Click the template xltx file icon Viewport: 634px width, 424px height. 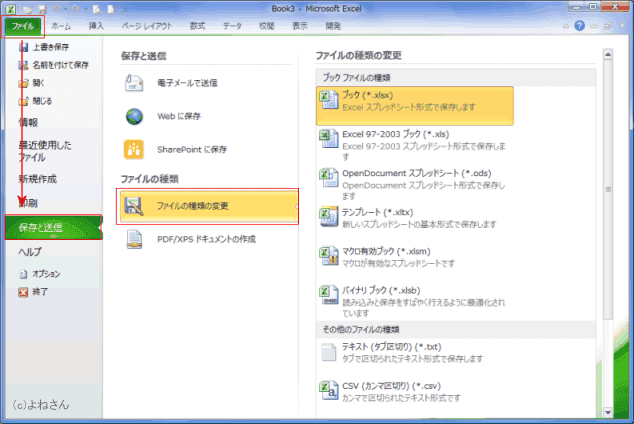pos(329,217)
